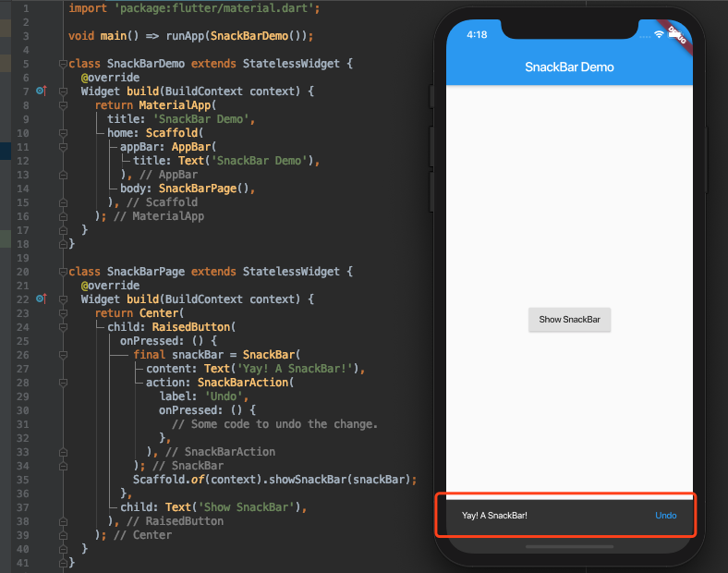Click line number 1 in the gutter
This screenshot has height=573, width=728.
[26, 8]
